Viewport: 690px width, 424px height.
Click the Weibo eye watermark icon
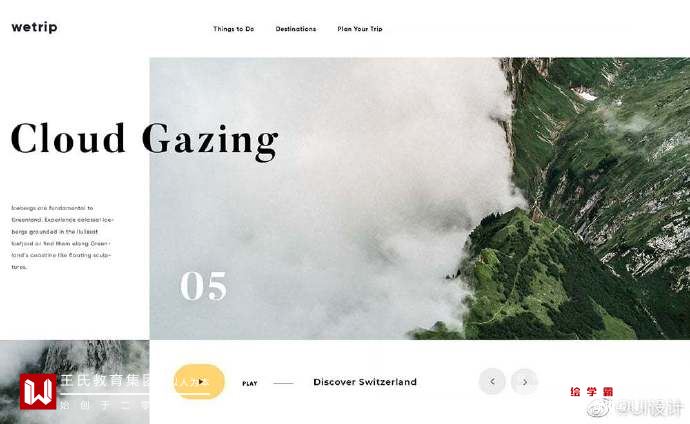tap(599, 408)
